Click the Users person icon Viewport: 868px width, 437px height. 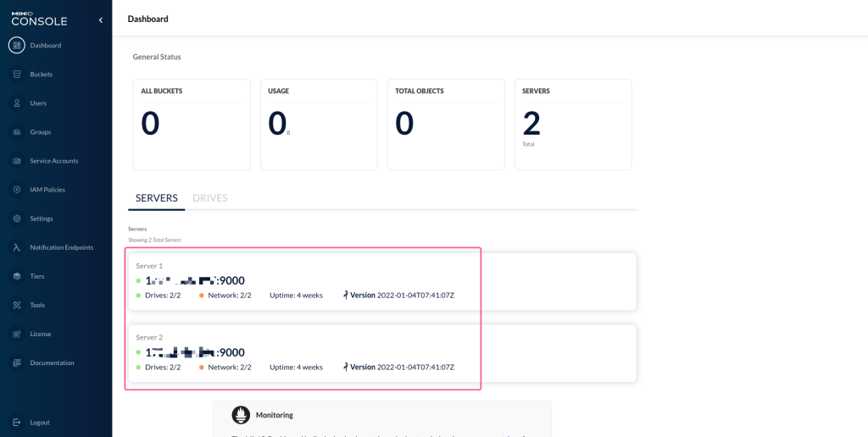click(16, 103)
